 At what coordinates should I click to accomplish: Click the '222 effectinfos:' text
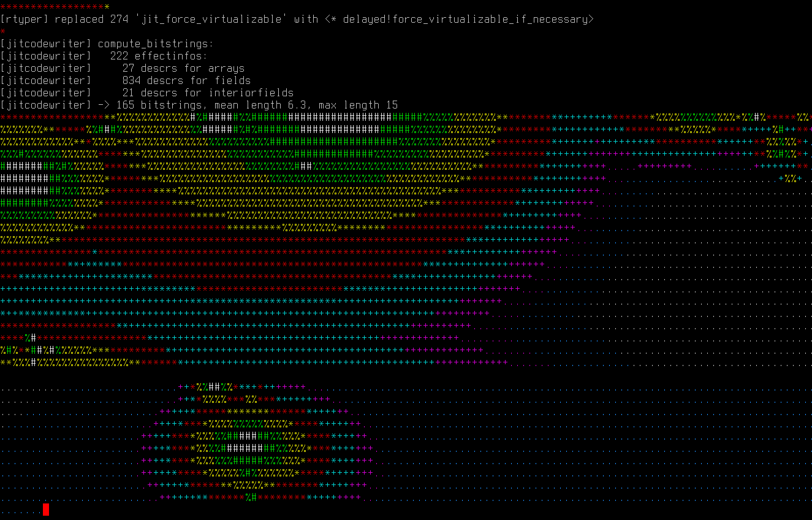pos(159,56)
